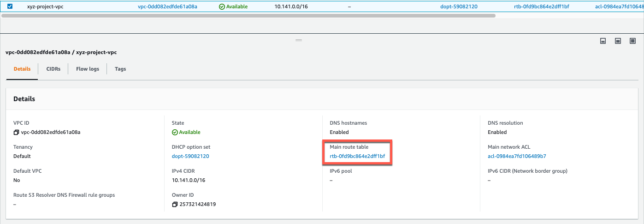Open VPC ID link in the table row
The image size is (644, 224).
(167, 6)
